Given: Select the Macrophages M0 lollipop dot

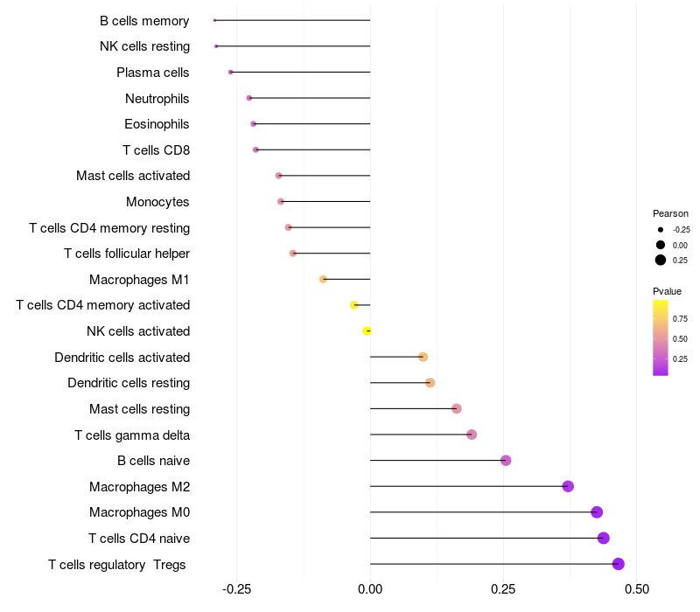Looking at the screenshot, I should tap(597, 512).
